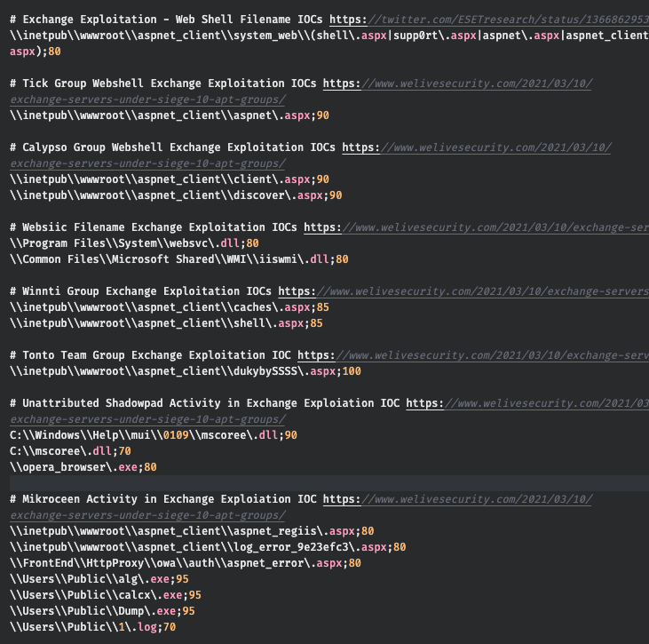Click the highlighted empty line below opera_browser
Image resolution: width=649 pixels, height=644 pixels.
tap(324, 483)
